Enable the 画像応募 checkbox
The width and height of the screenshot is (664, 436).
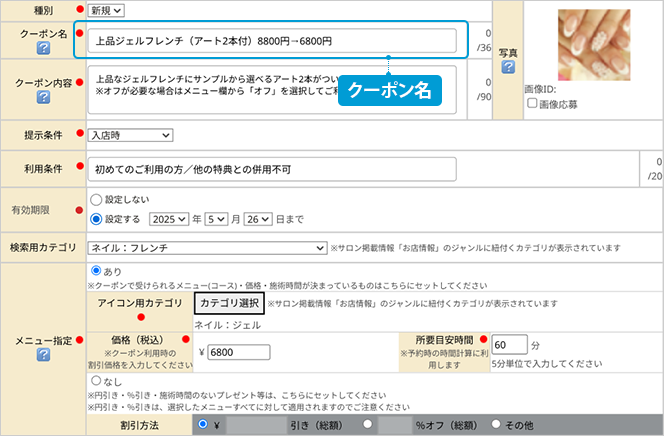(531, 103)
